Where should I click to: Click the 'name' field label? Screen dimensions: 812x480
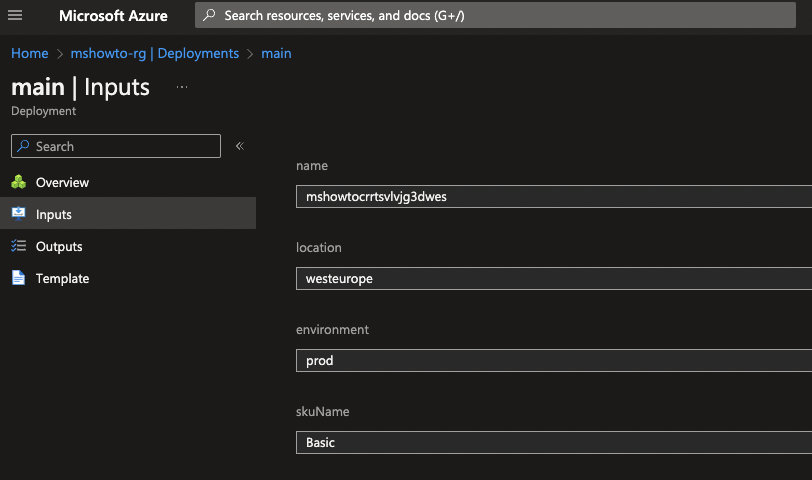(312, 166)
